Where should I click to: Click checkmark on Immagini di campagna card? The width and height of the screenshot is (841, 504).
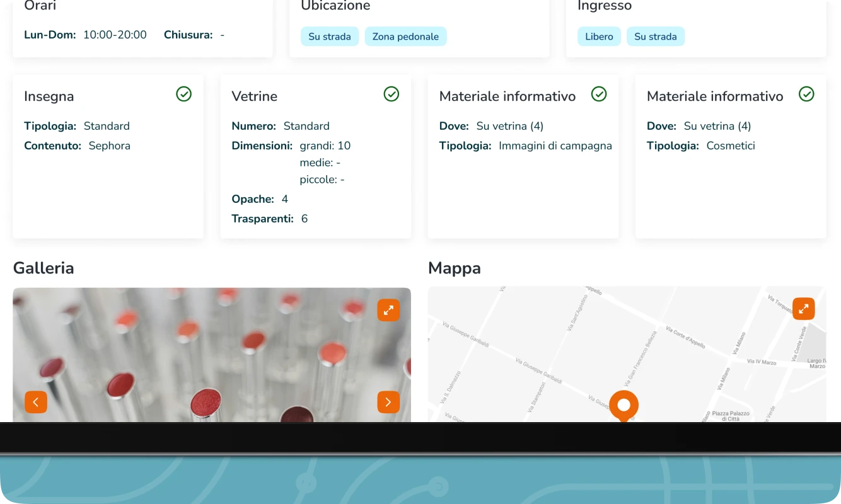pos(598,94)
